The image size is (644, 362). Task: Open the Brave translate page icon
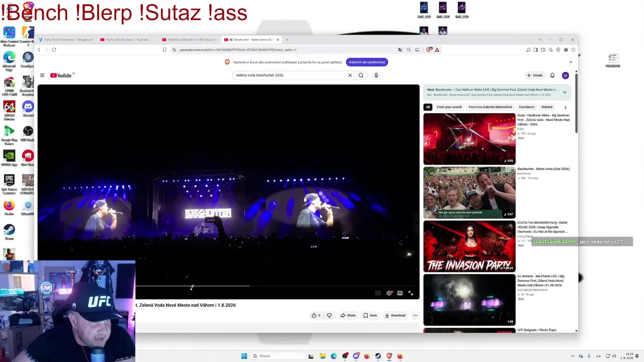(400, 50)
